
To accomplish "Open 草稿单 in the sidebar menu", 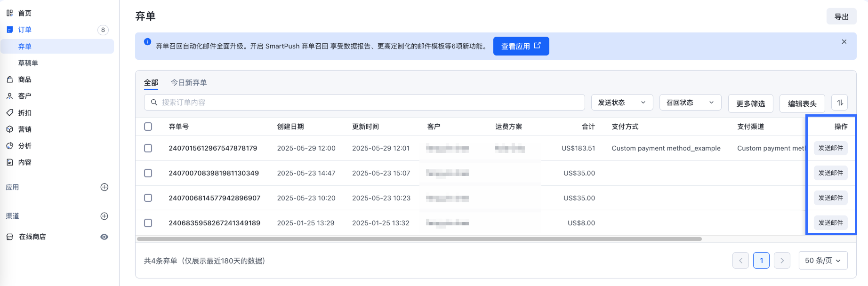I will [x=28, y=63].
